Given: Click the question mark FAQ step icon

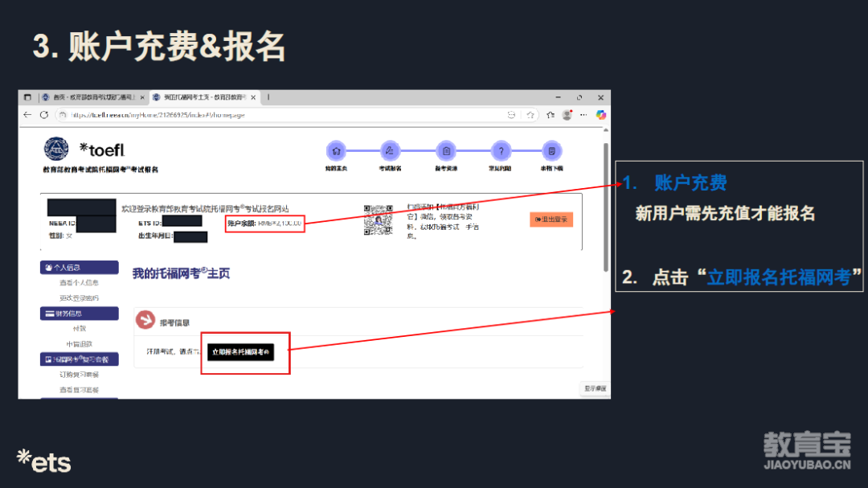Looking at the screenshot, I should pyautogui.click(x=501, y=150).
